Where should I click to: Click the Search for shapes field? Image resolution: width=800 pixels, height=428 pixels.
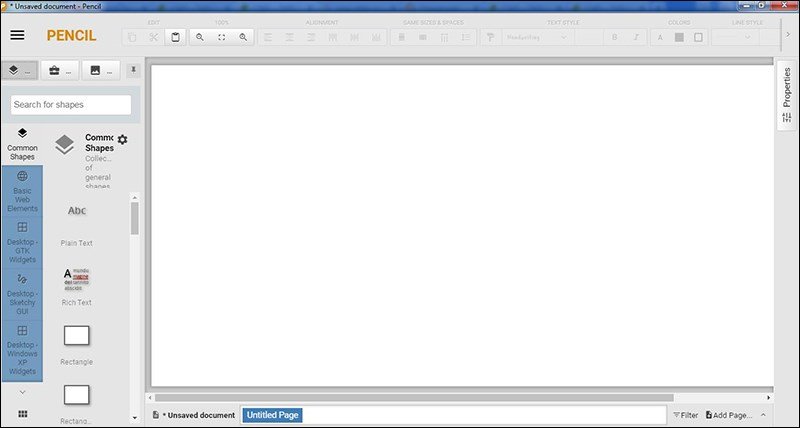tap(70, 105)
